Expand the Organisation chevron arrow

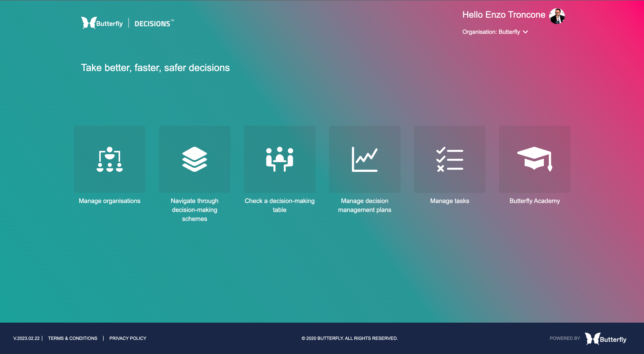(x=525, y=32)
